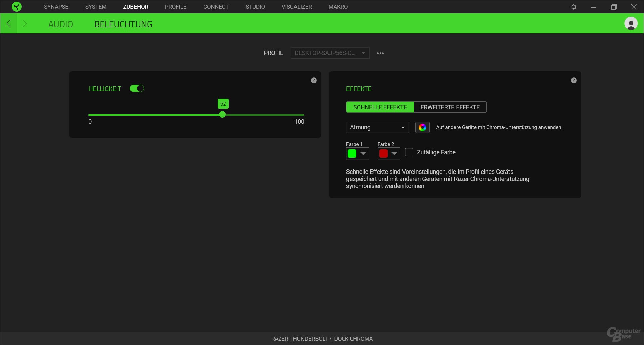Expand Farbe 2 color dropdown arrow

coord(394,154)
